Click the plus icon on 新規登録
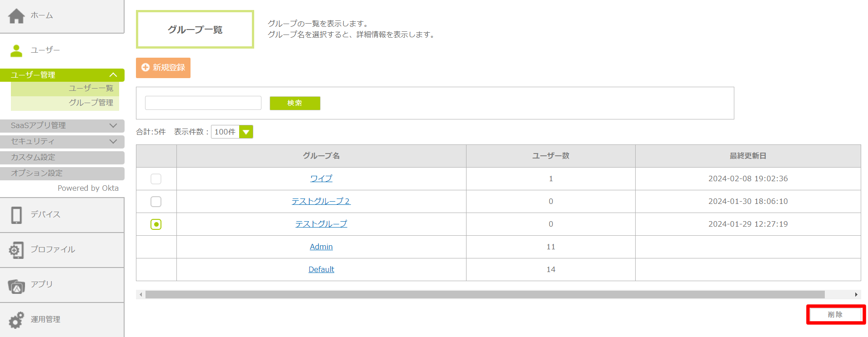Image resolution: width=868 pixels, height=337 pixels. [x=146, y=68]
